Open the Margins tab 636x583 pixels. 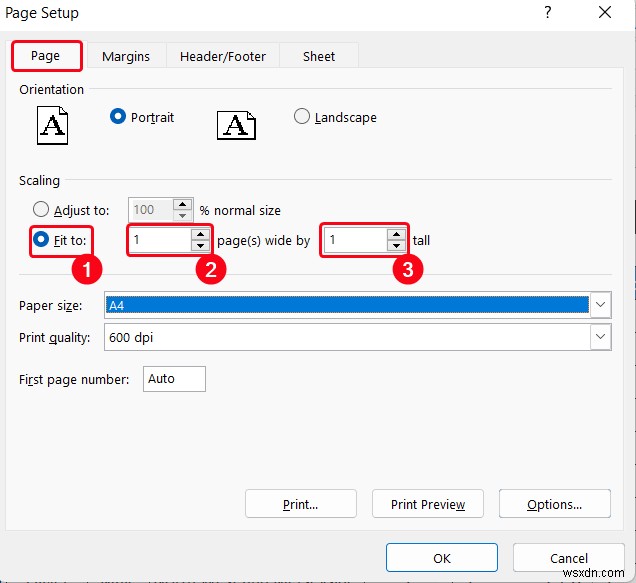coord(126,56)
